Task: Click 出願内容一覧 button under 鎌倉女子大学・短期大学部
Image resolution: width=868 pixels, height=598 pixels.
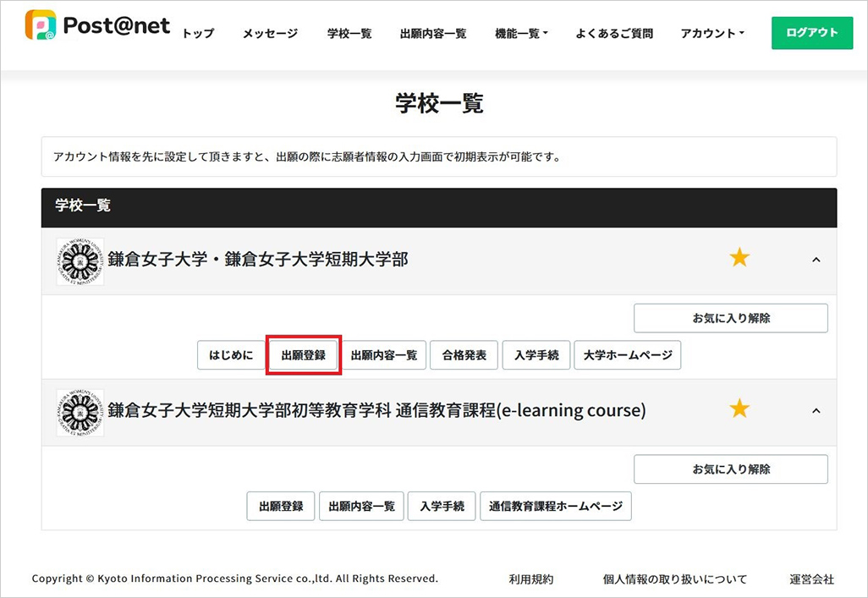Action: coord(384,355)
